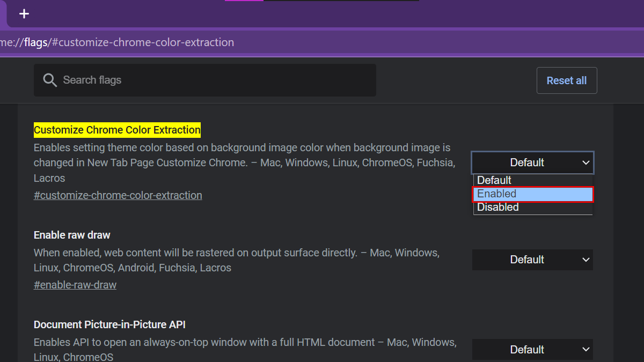Click the Enable raw draw heading
The height and width of the screenshot is (362, 644).
pos(72,235)
